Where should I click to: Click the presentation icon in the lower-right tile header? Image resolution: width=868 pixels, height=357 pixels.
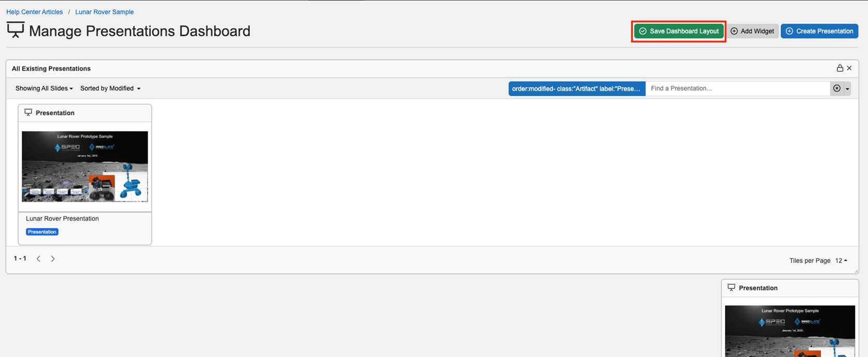coord(731,287)
